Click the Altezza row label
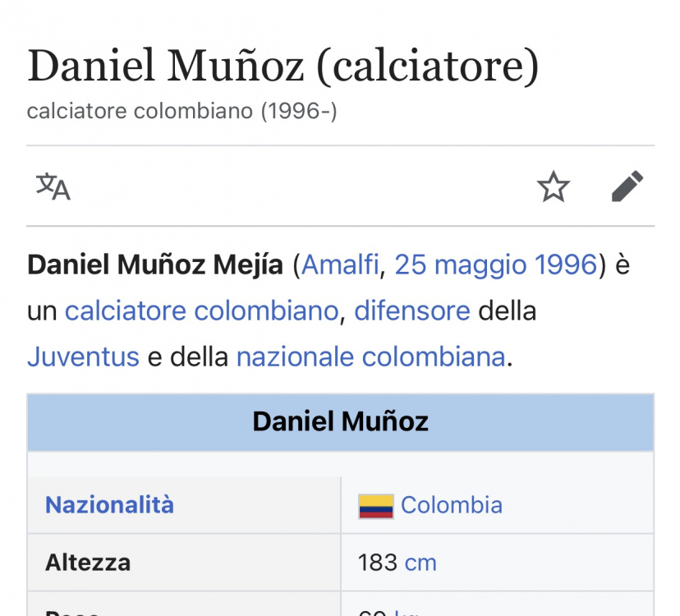The width and height of the screenshot is (680, 616). click(88, 563)
